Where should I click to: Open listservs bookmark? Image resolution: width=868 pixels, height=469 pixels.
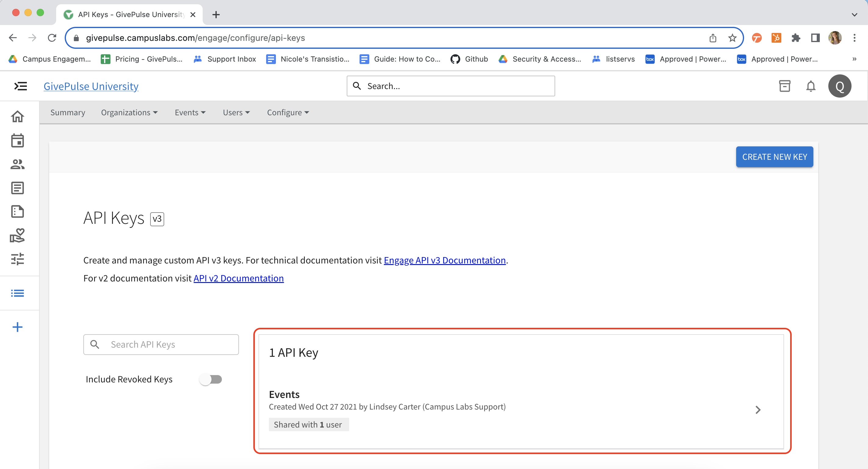tap(613, 59)
